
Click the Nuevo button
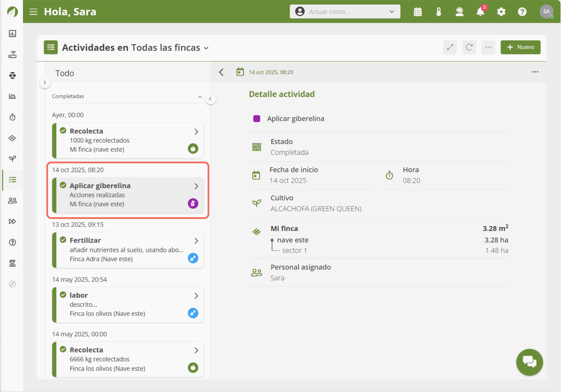(x=520, y=47)
